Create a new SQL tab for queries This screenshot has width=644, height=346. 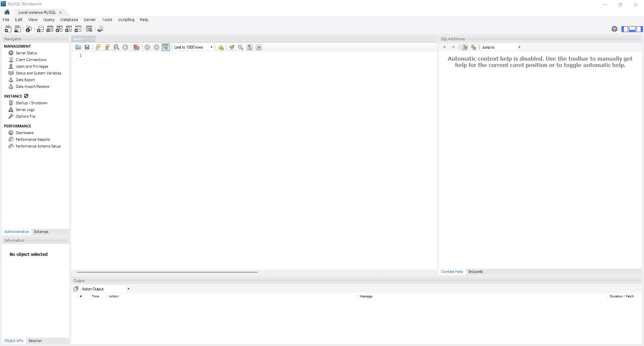click(8, 29)
